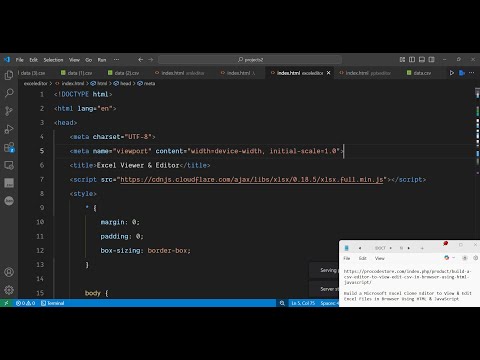Open the Selection menu

pos(53,60)
